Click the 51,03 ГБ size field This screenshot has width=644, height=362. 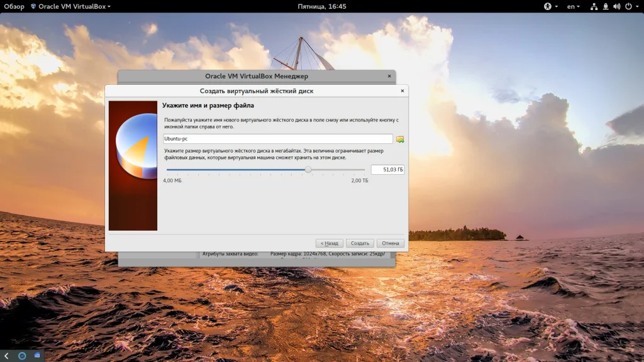point(387,170)
